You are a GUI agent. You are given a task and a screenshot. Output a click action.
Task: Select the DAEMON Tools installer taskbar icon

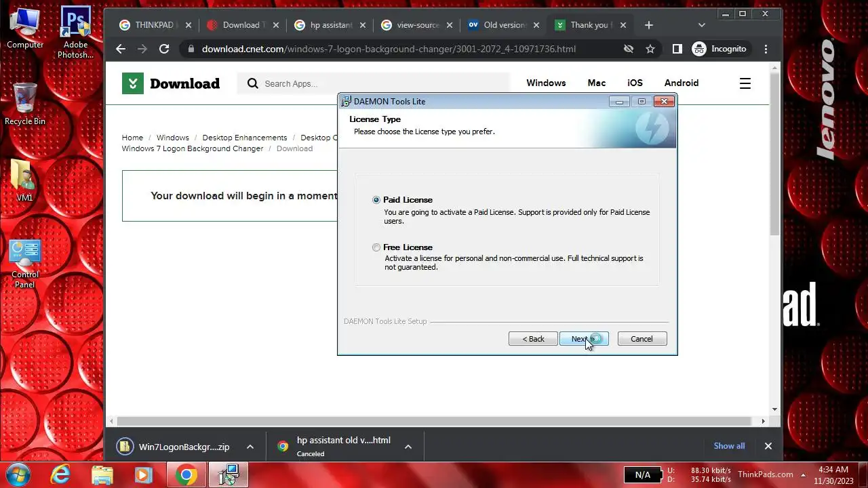click(228, 474)
